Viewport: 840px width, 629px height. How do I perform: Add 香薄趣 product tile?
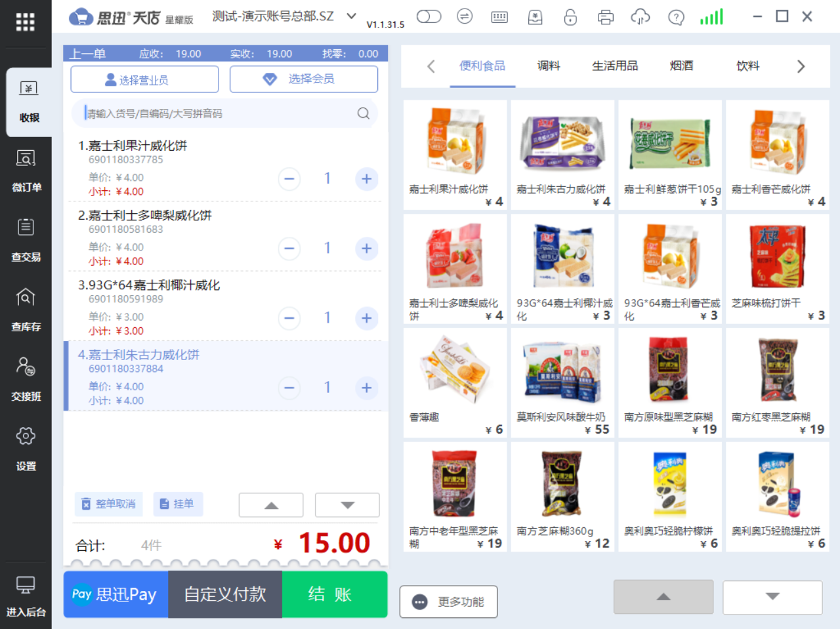pyautogui.click(x=455, y=383)
